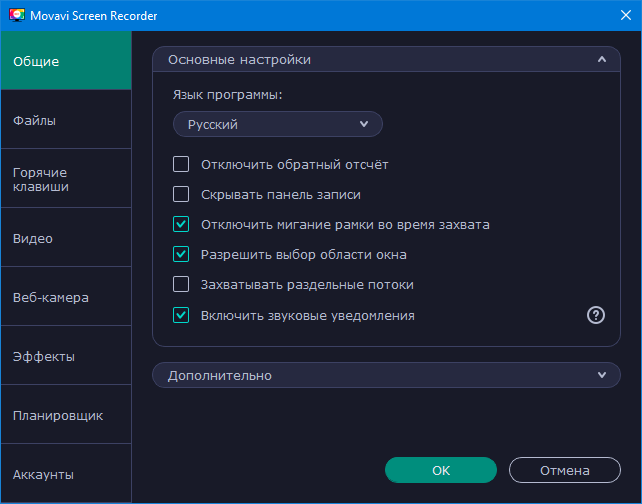Open the Русский language dropdown
The height and width of the screenshot is (504, 642).
click(278, 125)
